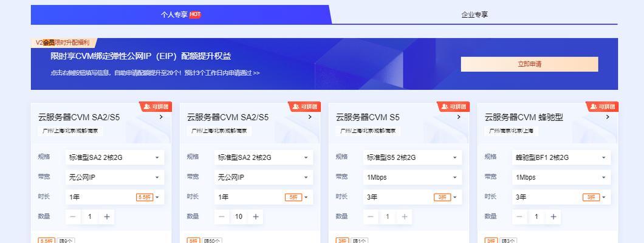
Task: Switch to the 企业专享 tab
Action: point(474,15)
